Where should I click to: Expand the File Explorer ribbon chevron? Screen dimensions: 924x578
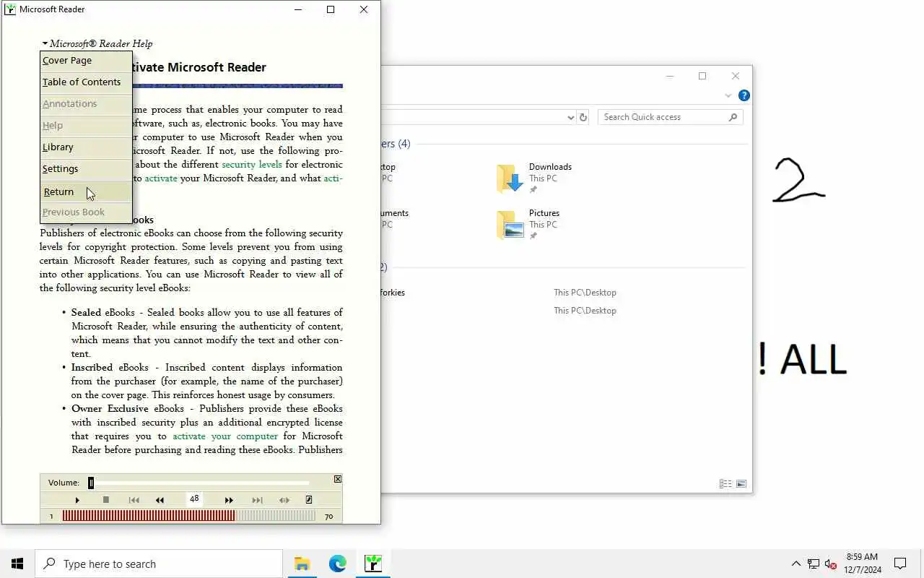click(728, 95)
